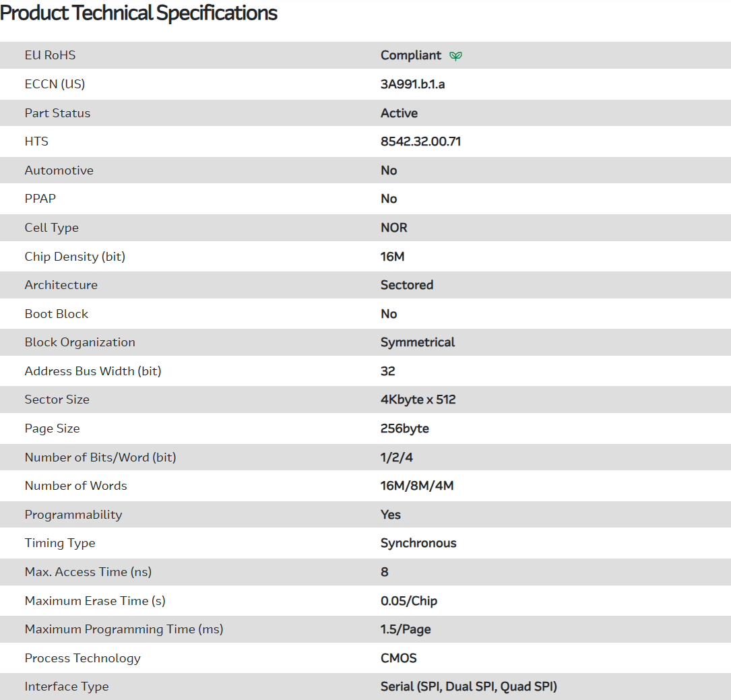Click the Page Size value 256byte

pos(404,428)
